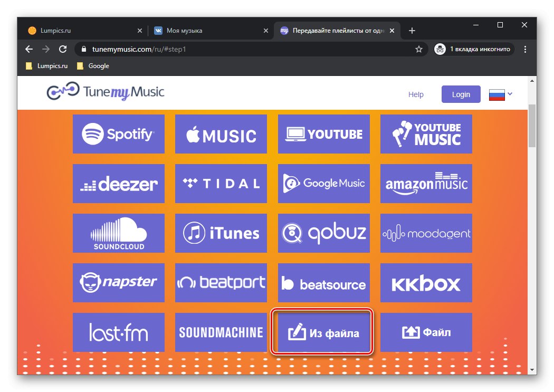Select the Spotify source tile
Viewport: 554px width, 392px height.
tap(119, 134)
